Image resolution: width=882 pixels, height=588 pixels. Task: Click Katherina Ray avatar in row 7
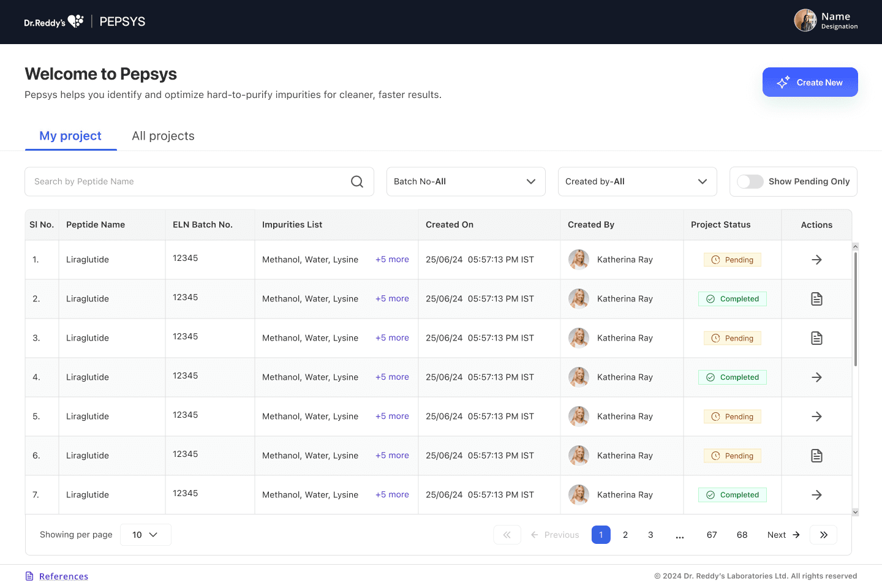(579, 495)
